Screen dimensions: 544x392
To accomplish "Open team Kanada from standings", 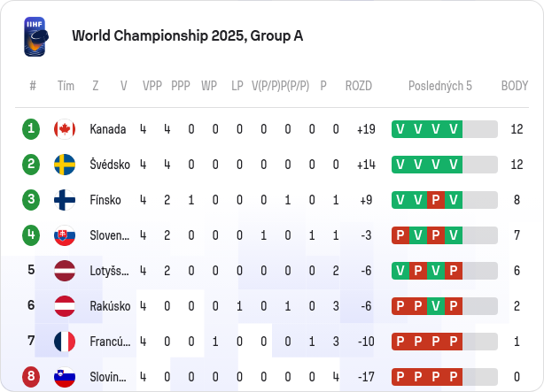I will (x=108, y=129).
